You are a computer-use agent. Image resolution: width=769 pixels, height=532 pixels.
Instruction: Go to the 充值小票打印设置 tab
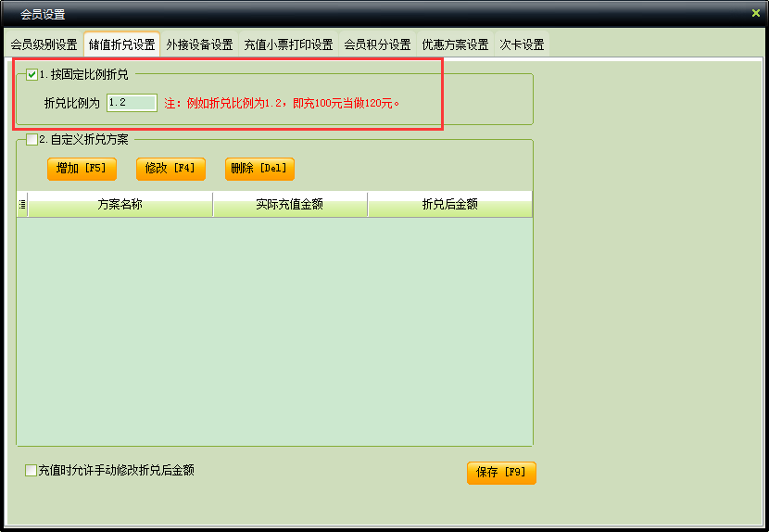pos(288,44)
